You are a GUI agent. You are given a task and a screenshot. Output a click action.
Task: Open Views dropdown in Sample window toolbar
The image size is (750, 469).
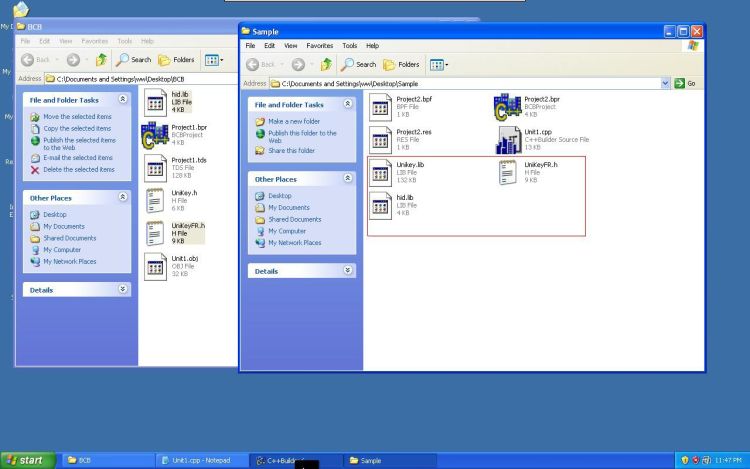coord(439,65)
